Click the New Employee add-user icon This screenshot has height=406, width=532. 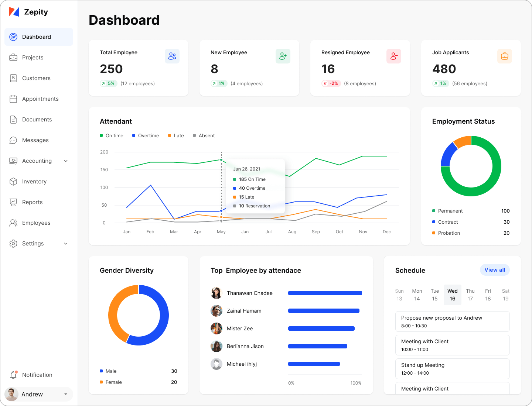point(283,56)
